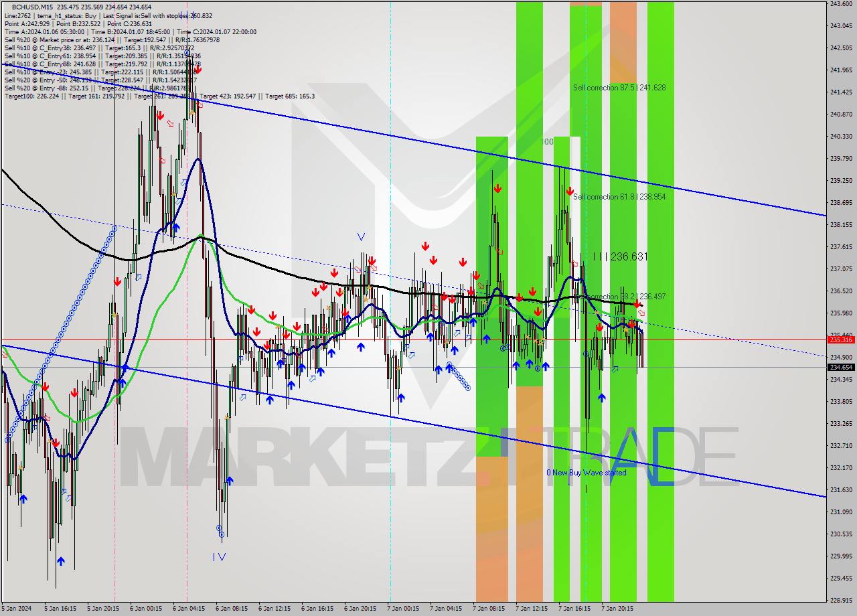Click the '7 Jan 00:15' time axis label
This screenshot has height=616, width=857.
pyautogui.click(x=403, y=609)
